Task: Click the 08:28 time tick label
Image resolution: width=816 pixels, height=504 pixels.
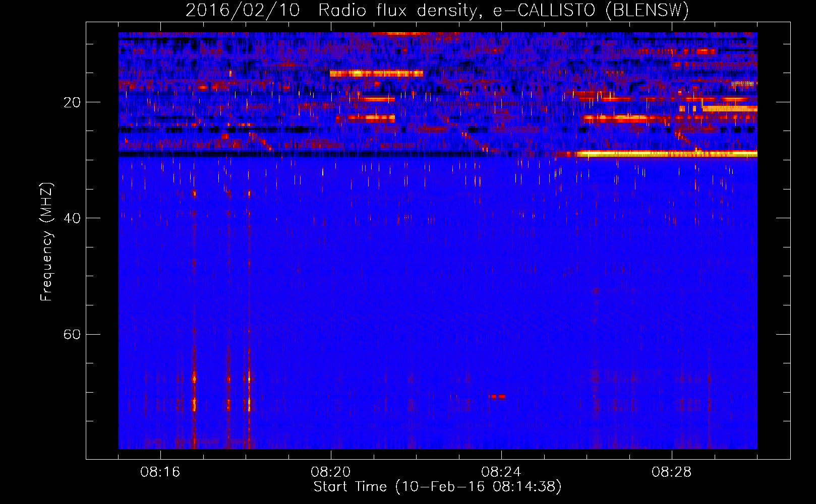Action: 672,472
